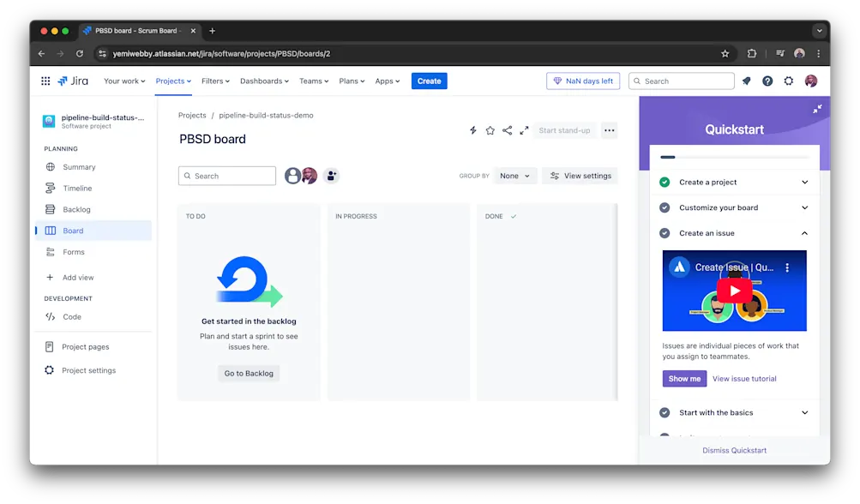The image size is (860, 504).
Task: Open the Jira settings gear icon
Action: pyautogui.click(x=788, y=81)
